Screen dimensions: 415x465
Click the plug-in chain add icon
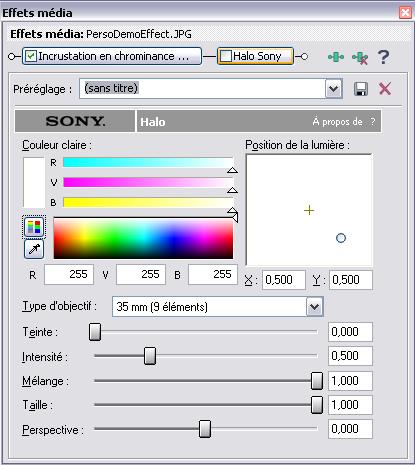[336, 57]
